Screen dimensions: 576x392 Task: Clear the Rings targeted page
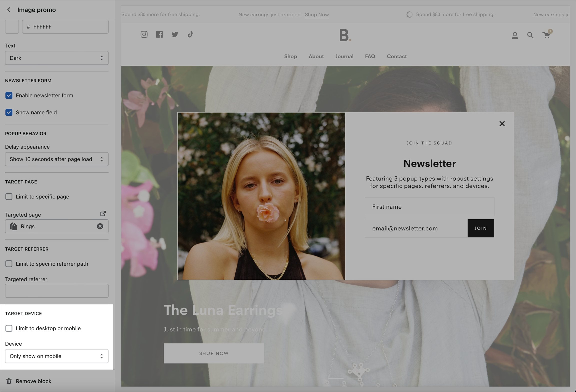tap(100, 226)
